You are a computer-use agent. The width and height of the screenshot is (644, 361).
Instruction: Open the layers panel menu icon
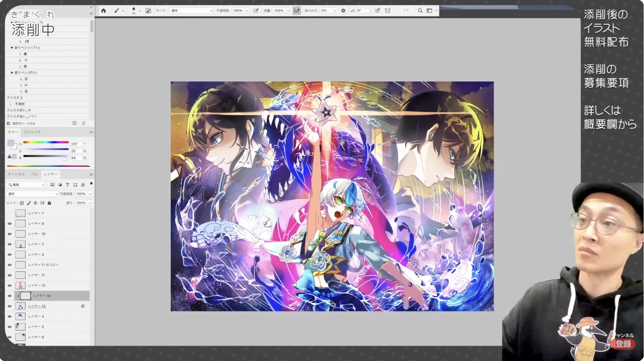pyautogui.click(x=91, y=174)
